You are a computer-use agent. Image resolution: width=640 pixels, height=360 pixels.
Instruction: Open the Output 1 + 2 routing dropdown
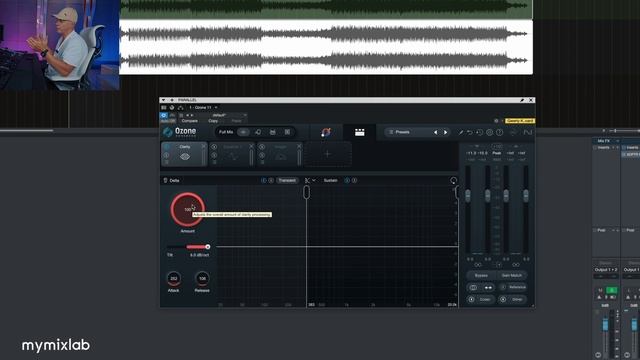tap(606, 270)
